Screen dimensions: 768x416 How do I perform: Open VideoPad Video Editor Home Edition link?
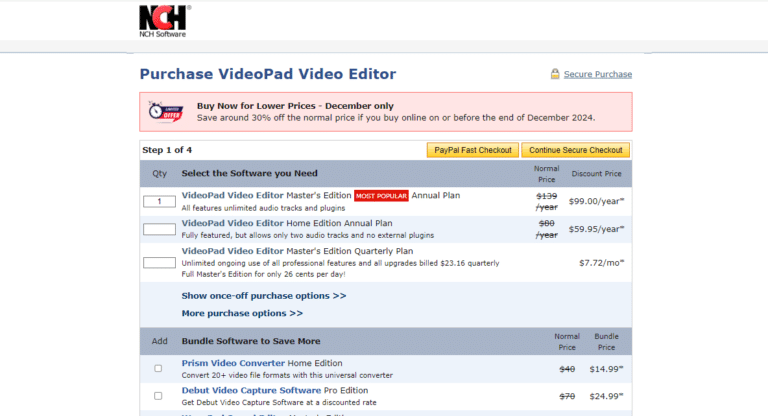pyautogui.click(x=233, y=223)
